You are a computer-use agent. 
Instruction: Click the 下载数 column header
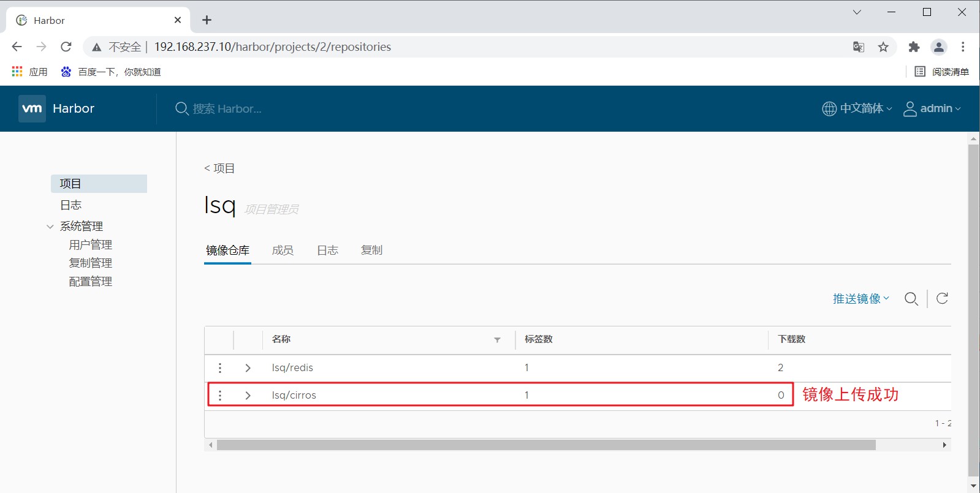tap(792, 339)
